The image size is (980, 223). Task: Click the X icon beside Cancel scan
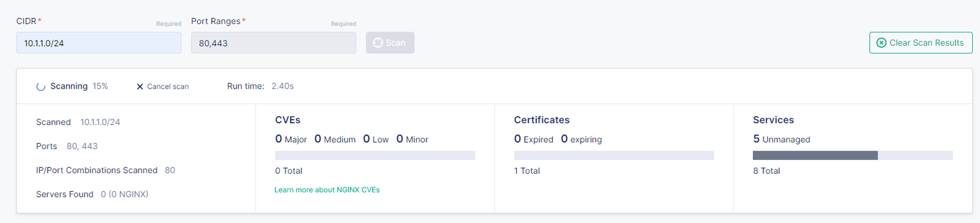[140, 86]
